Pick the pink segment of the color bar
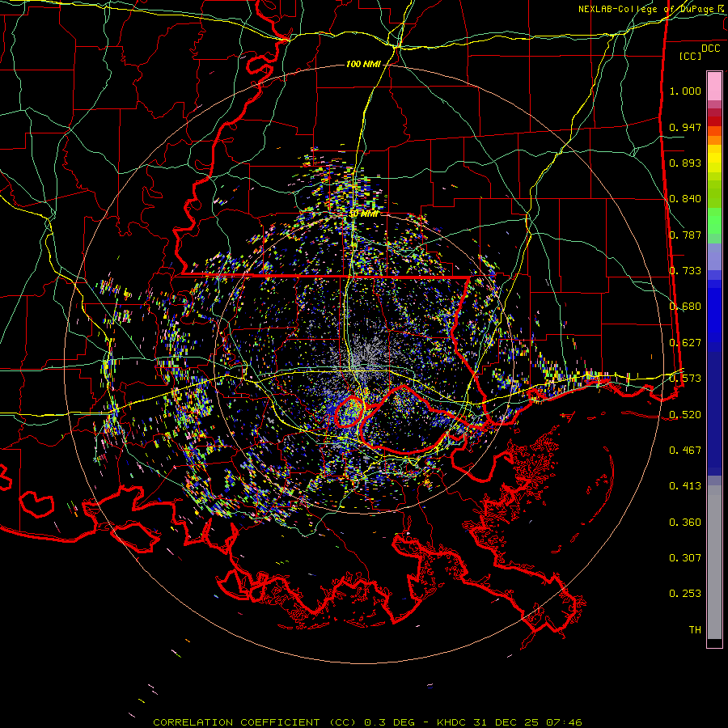This screenshot has height=728, width=728. click(x=714, y=87)
